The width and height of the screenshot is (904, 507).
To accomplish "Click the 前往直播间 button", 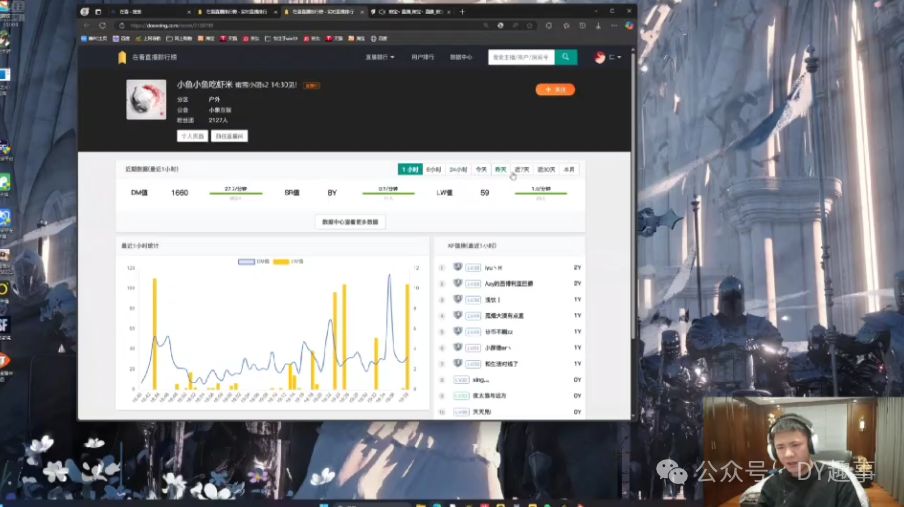I will pos(229,136).
